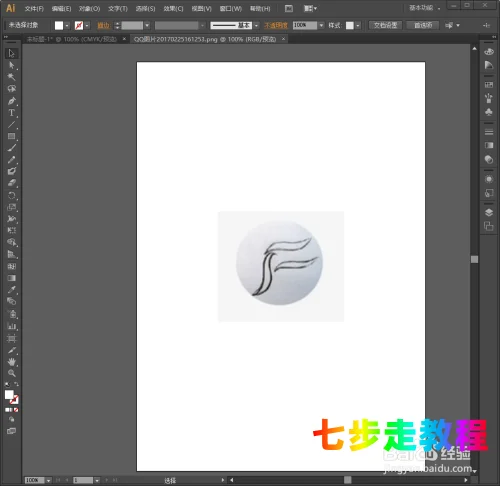The width and height of the screenshot is (500, 486).
Task: Set paint mode to Color in toolbox
Action: (7, 410)
